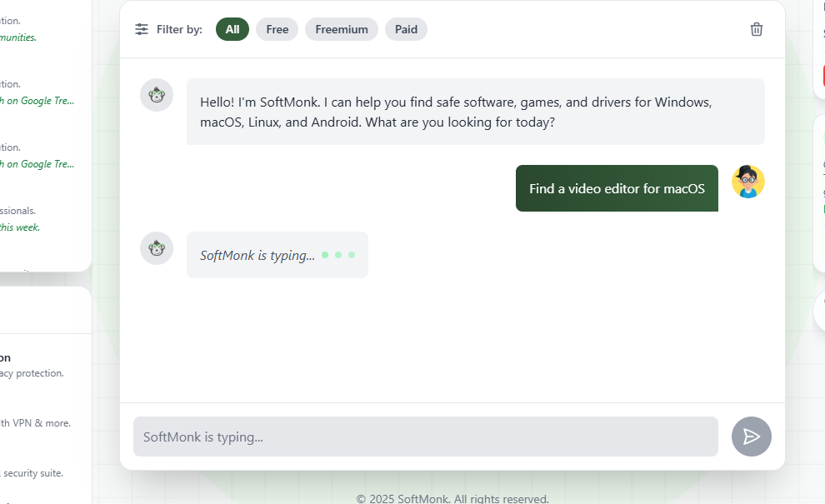Click the user avatar next to the macOS request
The image size is (825, 504).
747,182
